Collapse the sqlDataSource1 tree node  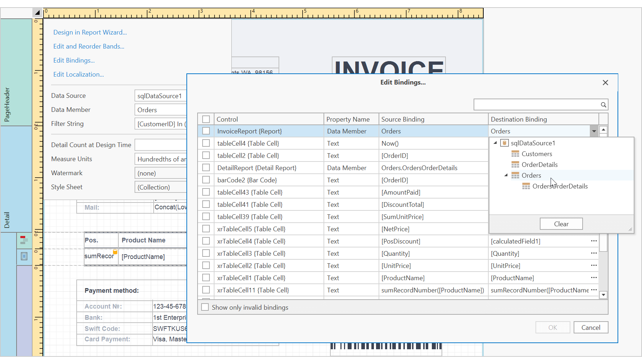click(x=496, y=143)
